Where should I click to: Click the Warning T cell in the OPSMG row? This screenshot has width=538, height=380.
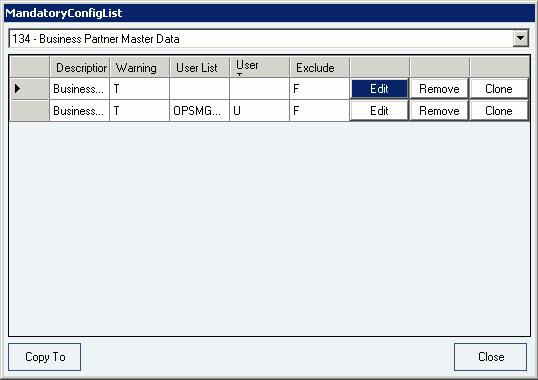tap(140, 111)
